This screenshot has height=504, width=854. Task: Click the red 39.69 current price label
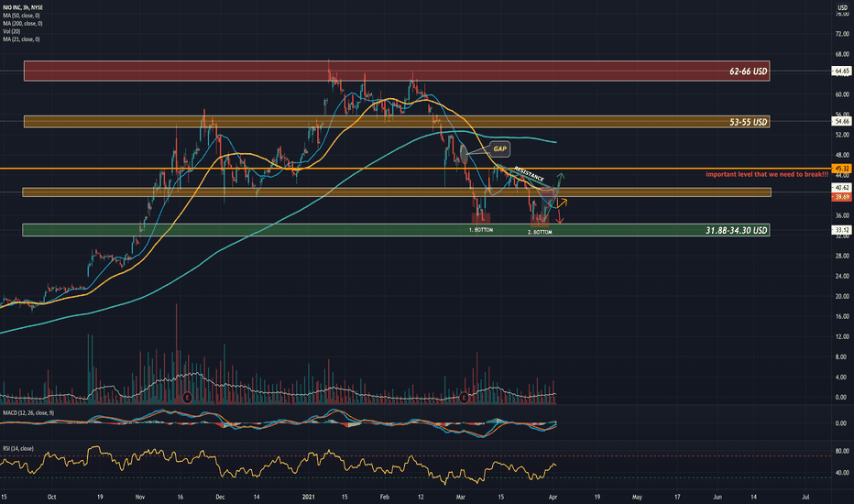tap(841, 197)
